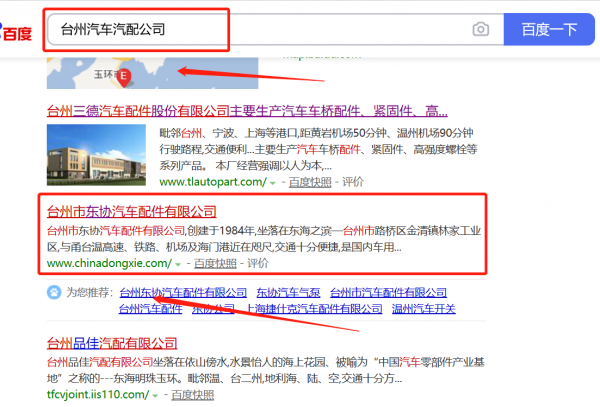Click 百度快照 for the tlautopart.com result

pos(309,183)
